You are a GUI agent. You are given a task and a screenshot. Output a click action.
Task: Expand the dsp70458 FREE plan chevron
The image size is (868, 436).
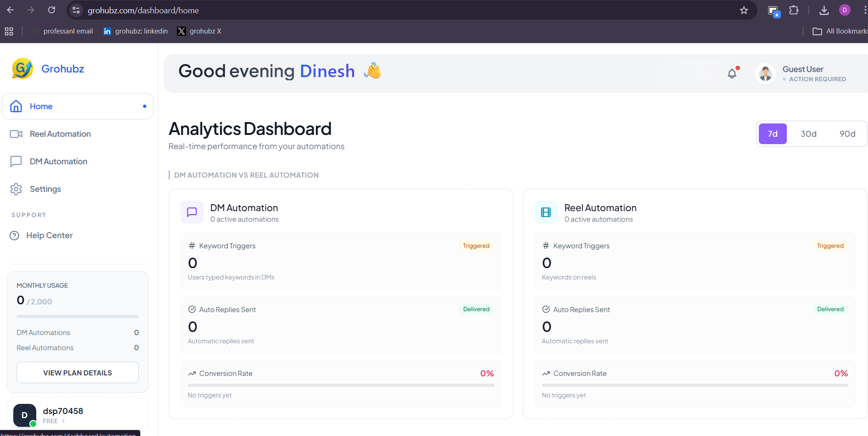pos(64,421)
